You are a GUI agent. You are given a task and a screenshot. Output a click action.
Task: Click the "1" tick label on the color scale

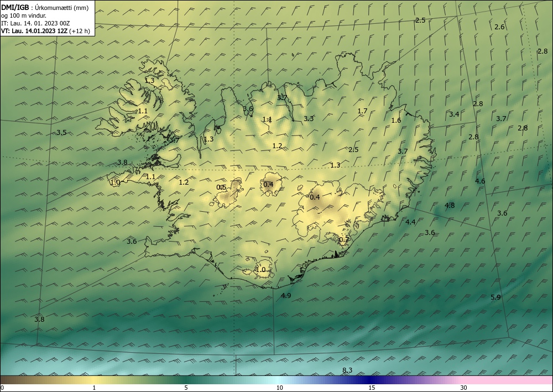[94, 388]
